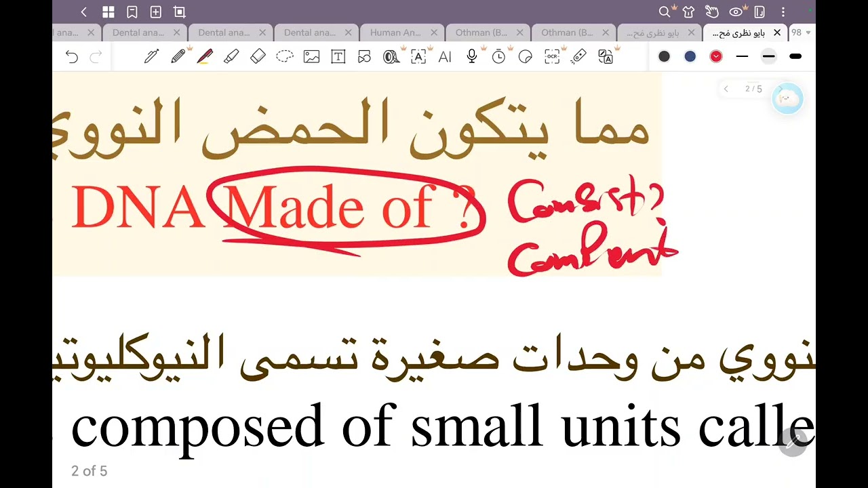
Task: Open the translate tool
Action: tap(606, 57)
